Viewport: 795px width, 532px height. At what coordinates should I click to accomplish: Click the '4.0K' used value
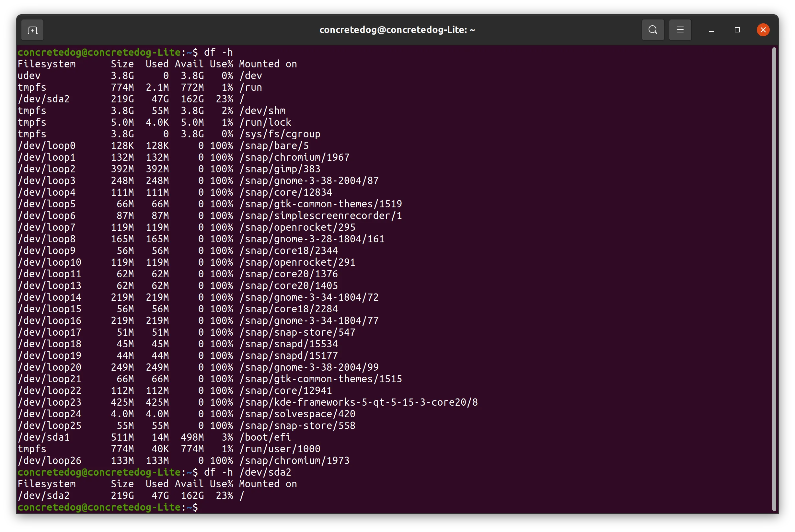click(x=157, y=122)
